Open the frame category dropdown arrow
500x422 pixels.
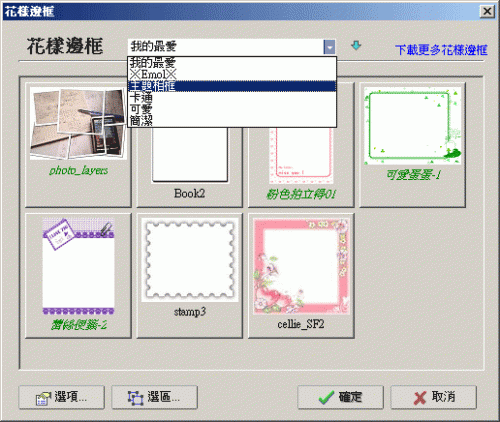pos(330,47)
